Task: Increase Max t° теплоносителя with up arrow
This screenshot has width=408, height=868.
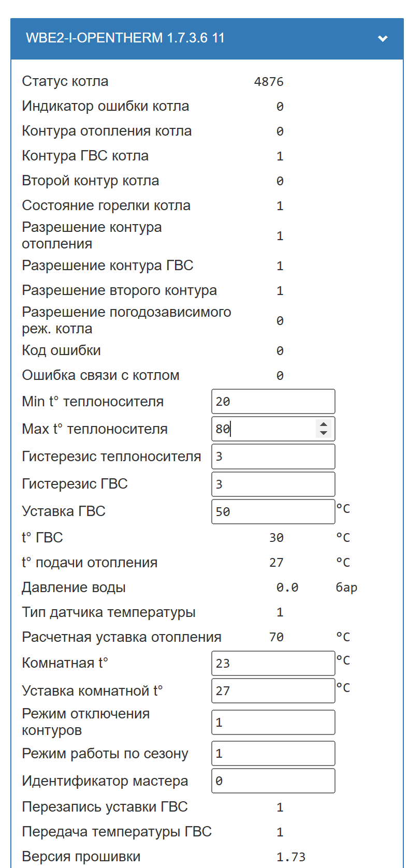Action: point(324,424)
